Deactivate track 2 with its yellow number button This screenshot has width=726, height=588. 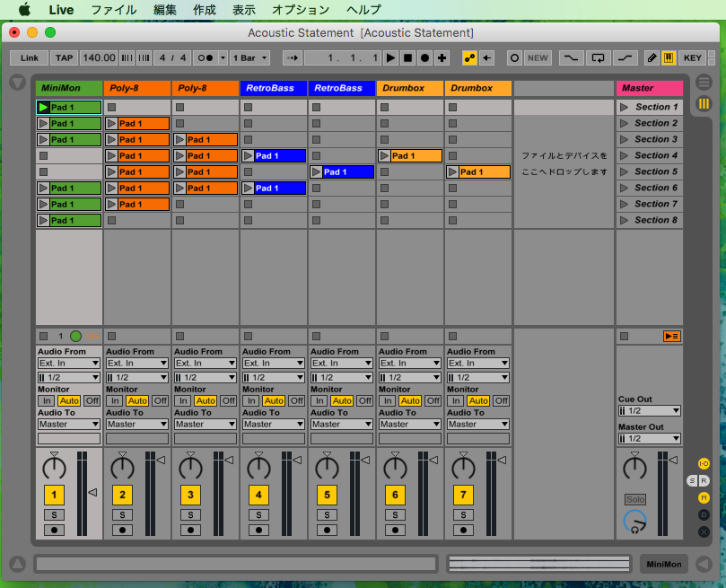click(x=122, y=495)
